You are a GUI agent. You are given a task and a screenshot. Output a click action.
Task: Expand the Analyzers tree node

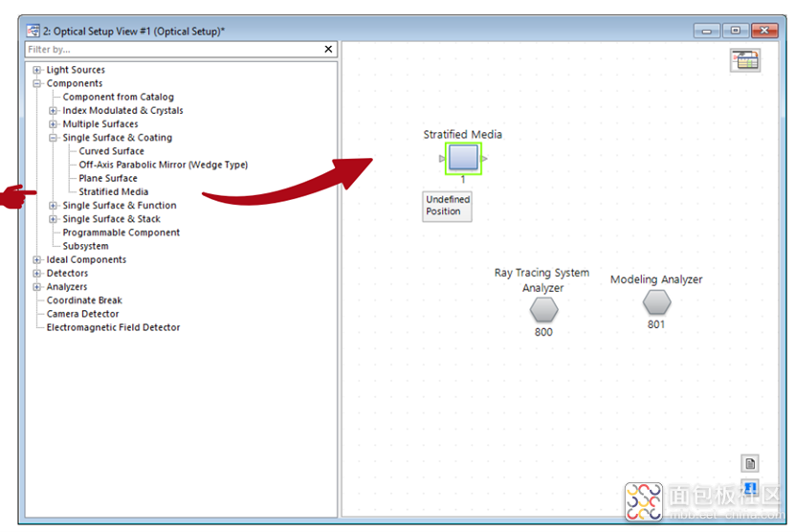click(x=36, y=287)
